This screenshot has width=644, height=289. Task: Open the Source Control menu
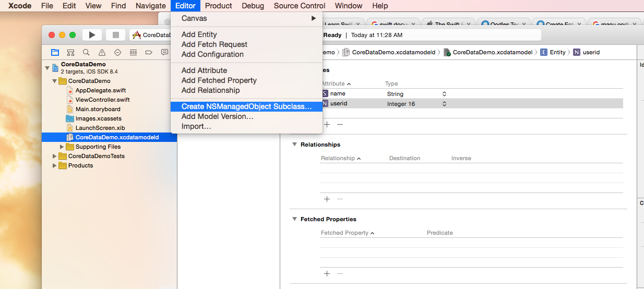[300, 6]
